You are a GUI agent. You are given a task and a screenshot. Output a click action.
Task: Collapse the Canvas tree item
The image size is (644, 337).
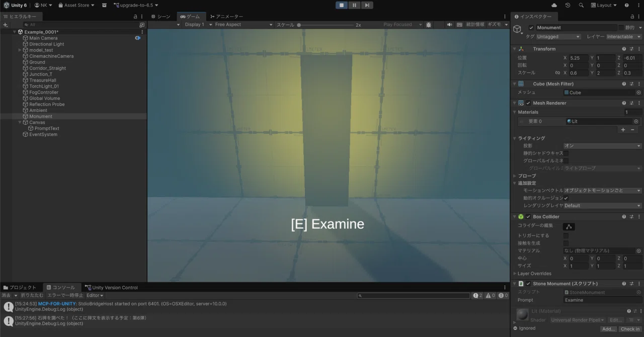20,122
